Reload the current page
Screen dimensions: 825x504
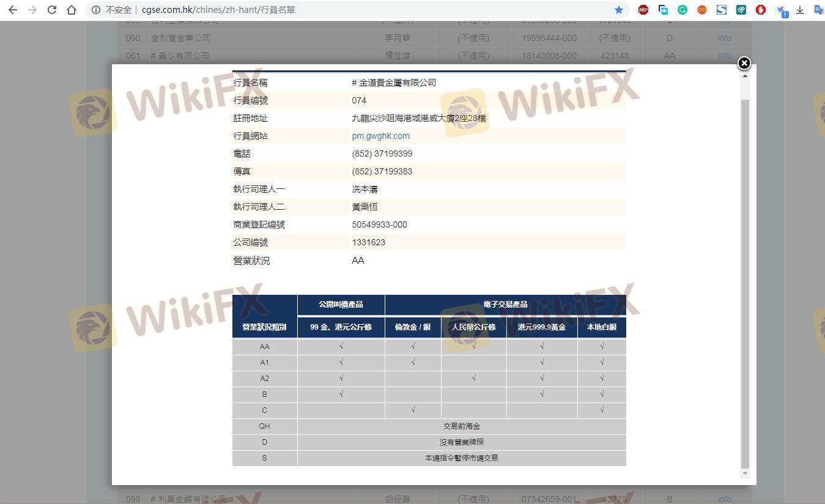(x=52, y=10)
